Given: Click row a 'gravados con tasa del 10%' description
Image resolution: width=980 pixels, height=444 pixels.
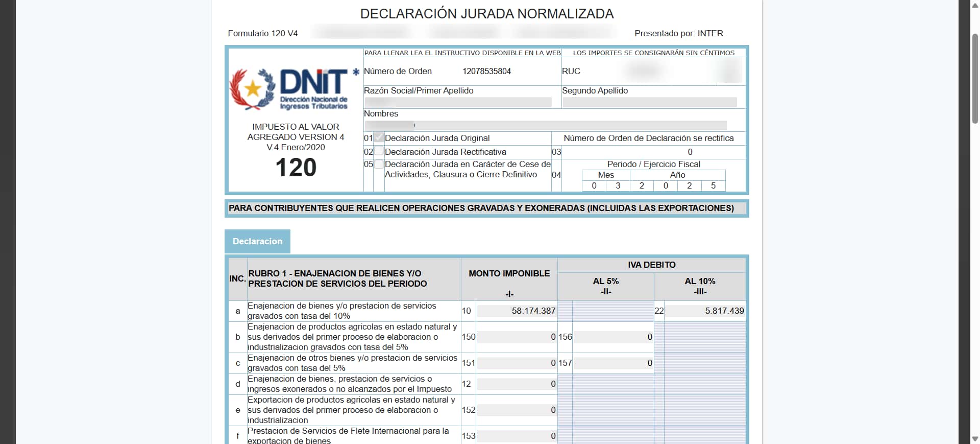Looking at the screenshot, I should (x=342, y=311).
